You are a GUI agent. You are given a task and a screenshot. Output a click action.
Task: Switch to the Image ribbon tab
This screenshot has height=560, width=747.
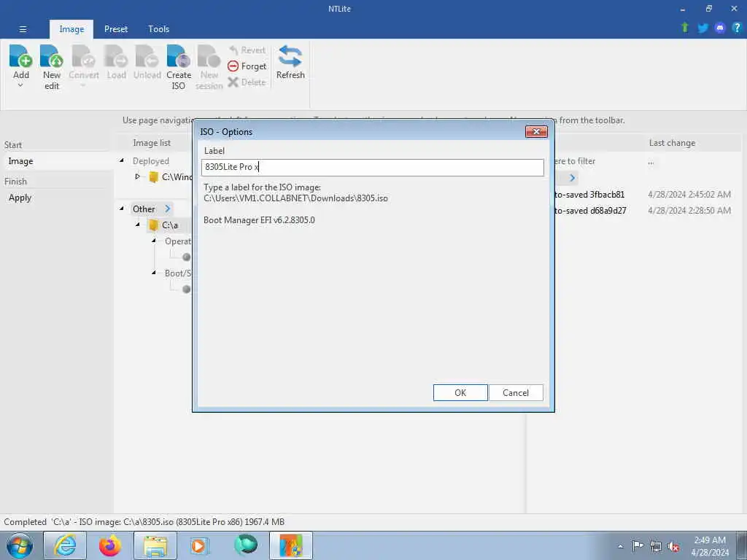[x=71, y=29]
